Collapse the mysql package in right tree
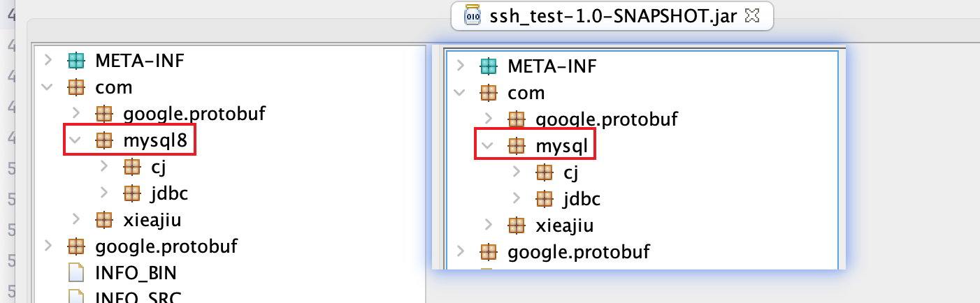The image size is (980, 303). click(488, 146)
